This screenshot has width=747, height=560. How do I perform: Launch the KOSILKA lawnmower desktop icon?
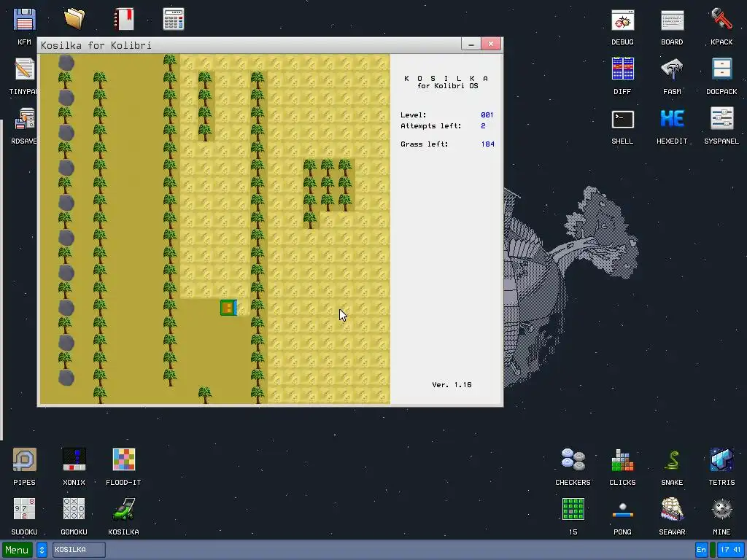tap(124, 510)
